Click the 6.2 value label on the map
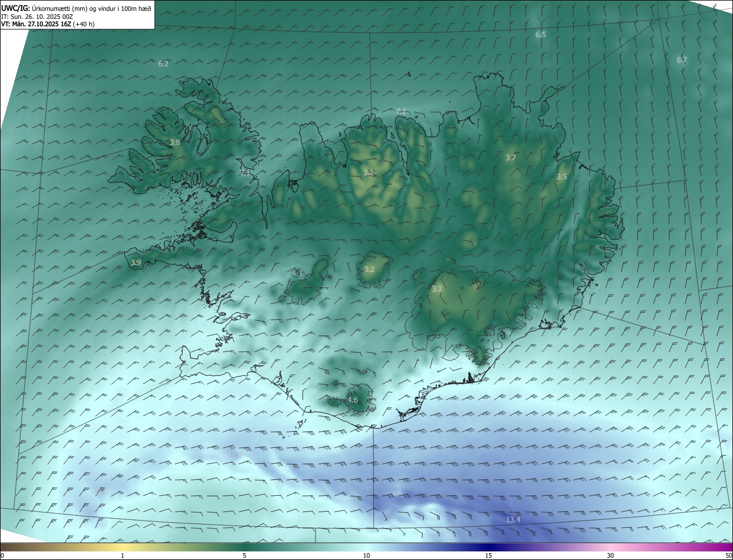Viewport: 733px width, 560px height. [163, 64]
